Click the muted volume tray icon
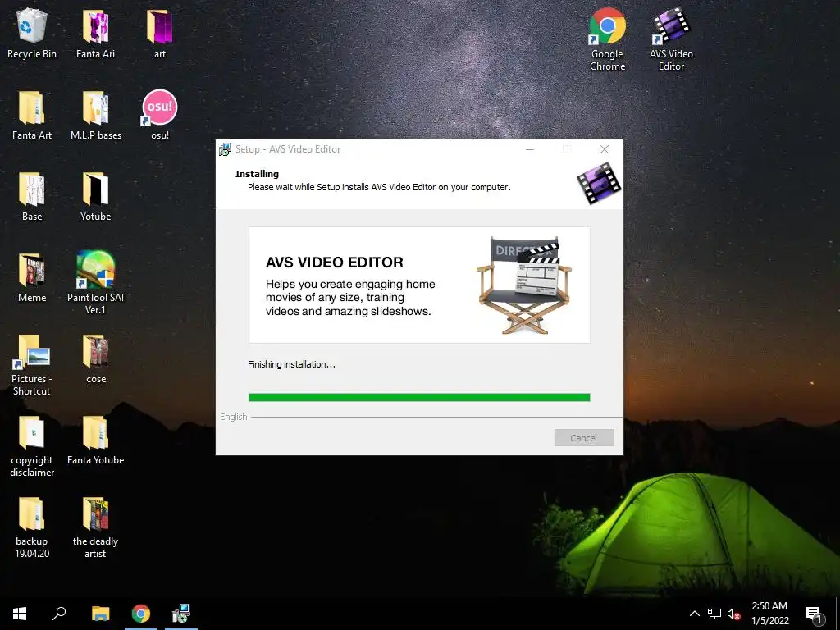Viewport: 840px width, 630px height. (734, 614)
